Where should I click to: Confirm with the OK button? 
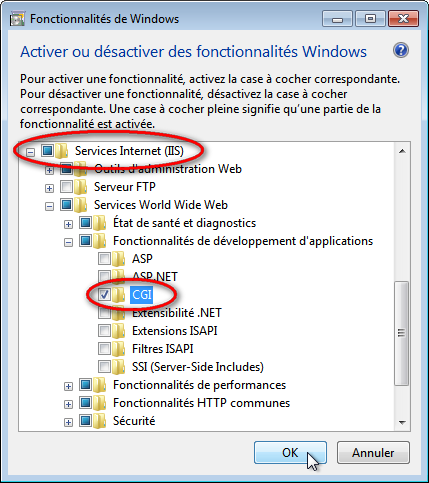tap(290, 453)
